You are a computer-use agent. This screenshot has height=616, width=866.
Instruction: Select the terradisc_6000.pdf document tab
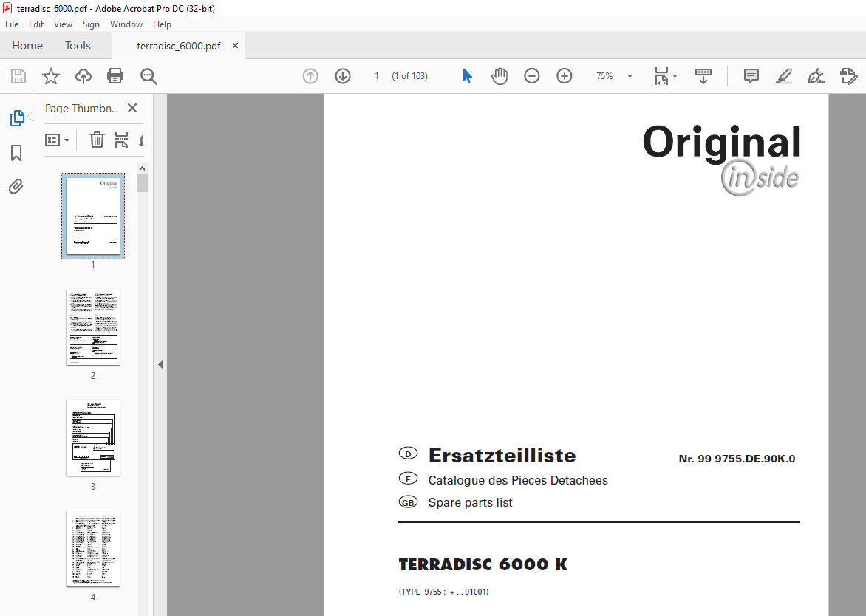(178, 46)
